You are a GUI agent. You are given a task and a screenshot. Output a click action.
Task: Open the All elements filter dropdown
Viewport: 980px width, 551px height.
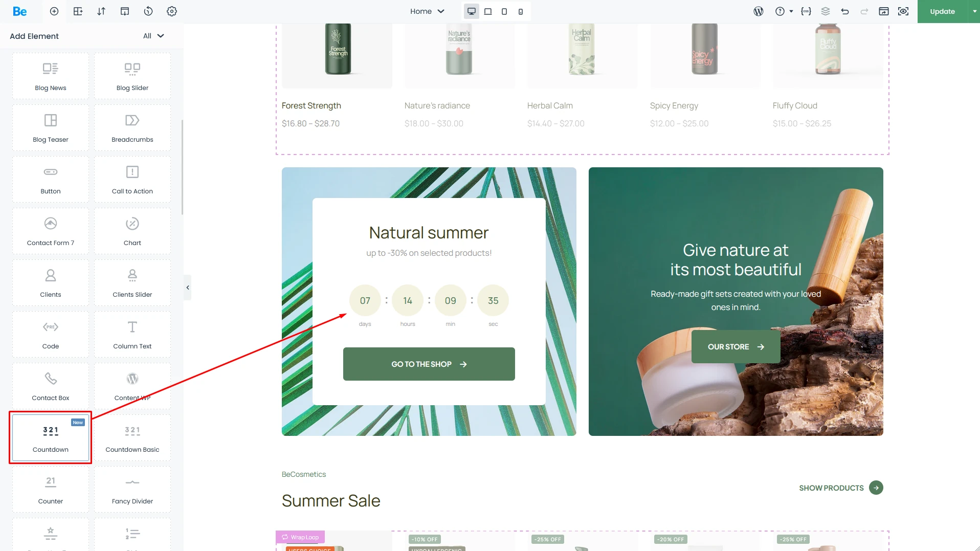tap(153, 36)
